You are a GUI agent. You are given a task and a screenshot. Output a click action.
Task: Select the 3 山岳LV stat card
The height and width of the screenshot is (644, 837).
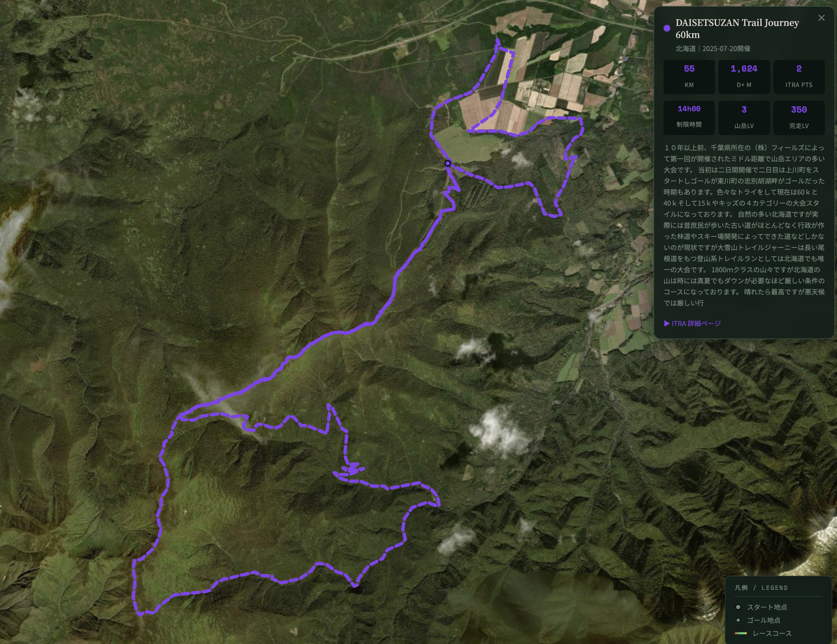(744, 118)
